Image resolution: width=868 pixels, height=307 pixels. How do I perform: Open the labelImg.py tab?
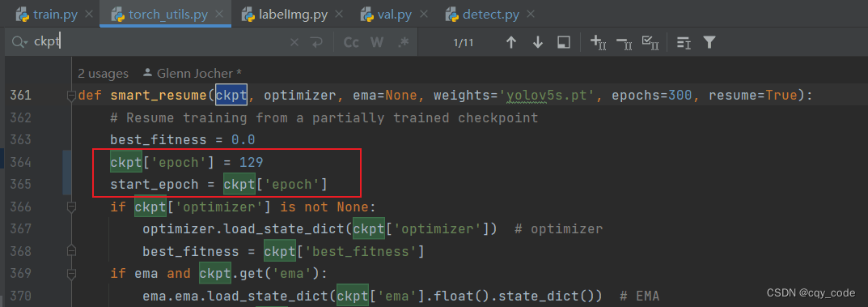(x=285, y=15)
